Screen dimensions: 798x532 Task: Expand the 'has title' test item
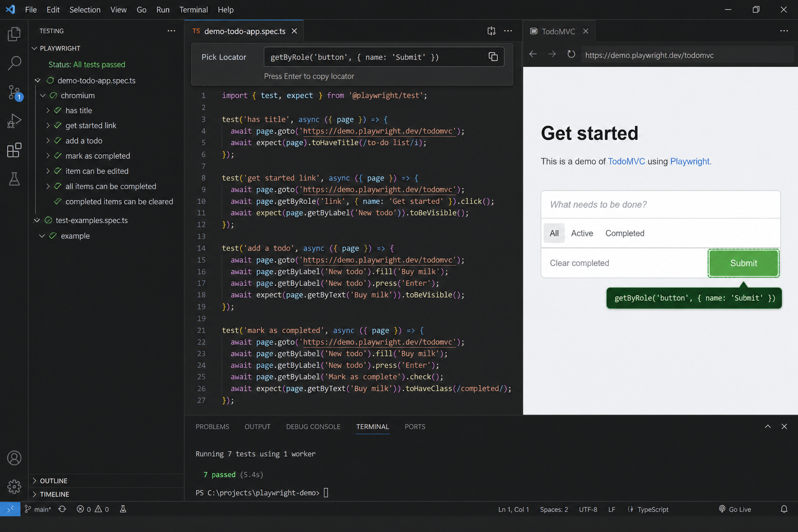point(48,111)
